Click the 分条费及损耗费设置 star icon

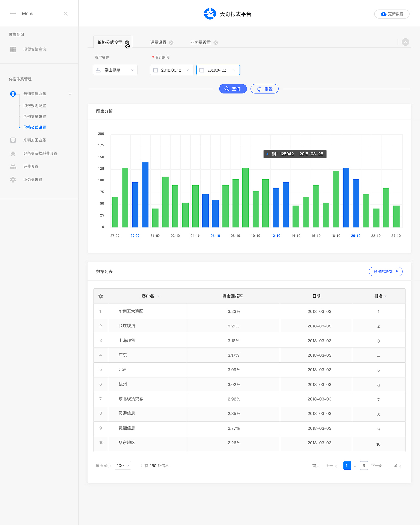(x=13, y=153)
